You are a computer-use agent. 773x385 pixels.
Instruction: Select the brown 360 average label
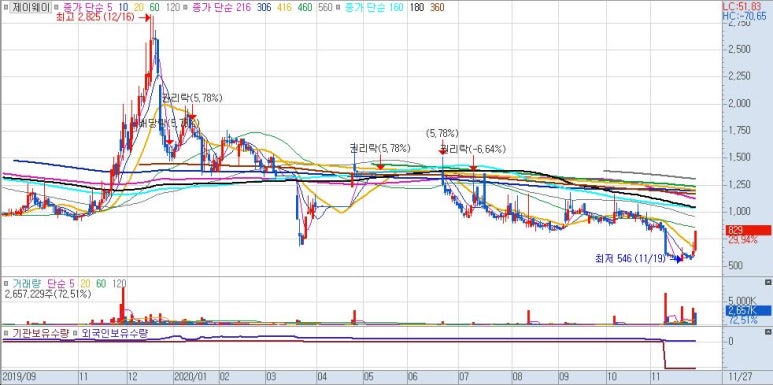437,8
